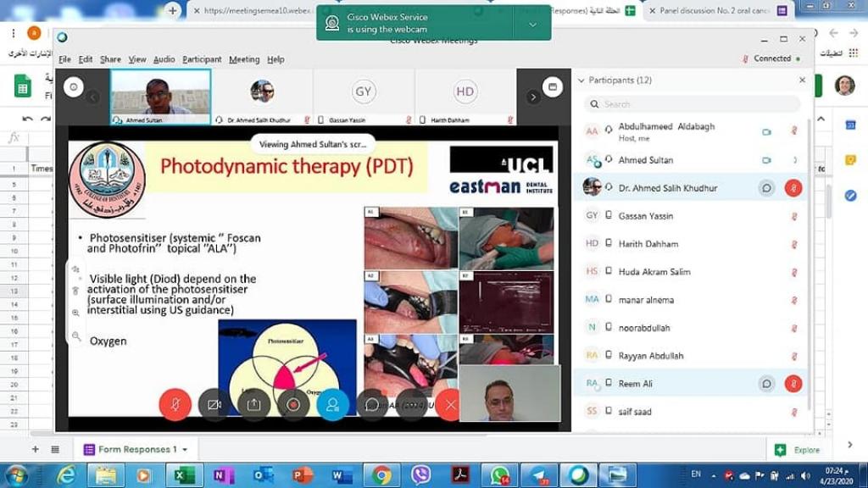Screen dimensions: 868x488
Task: Open chat with Dr. Ahmed Salih Khudhur
Action: [x=766, y=188]
